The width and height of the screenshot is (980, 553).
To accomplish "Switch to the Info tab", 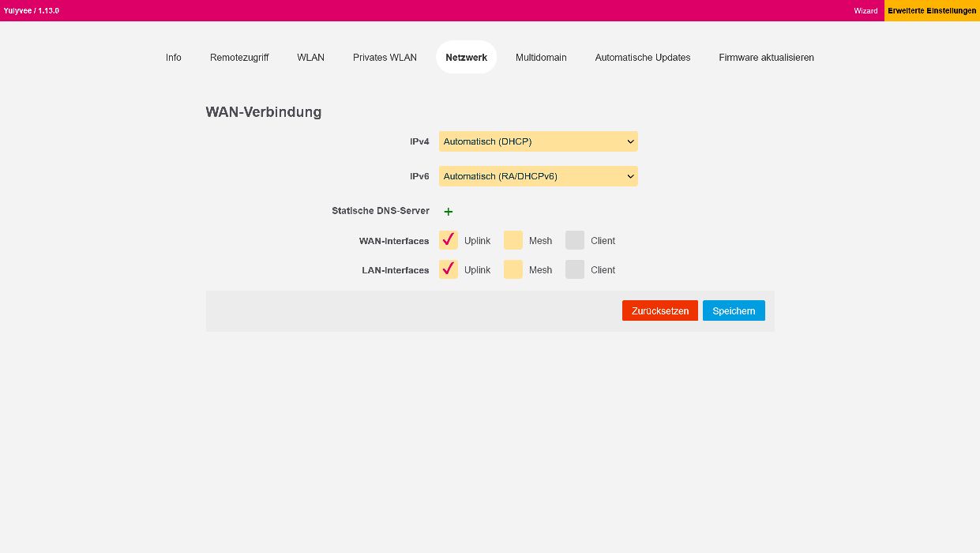I will 174,58.
